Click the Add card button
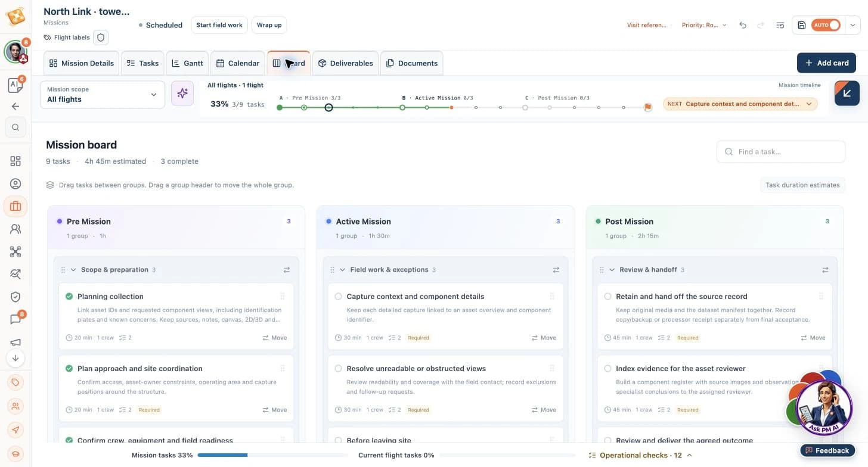Image resolution: width=868 pixels, height=467 pixels. (x=826, y=63)
